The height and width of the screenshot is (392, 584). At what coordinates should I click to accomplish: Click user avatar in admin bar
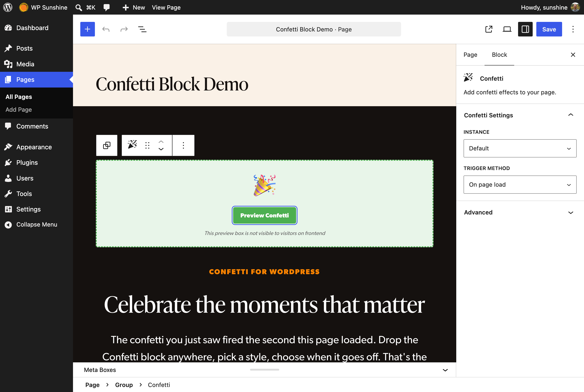575,7
